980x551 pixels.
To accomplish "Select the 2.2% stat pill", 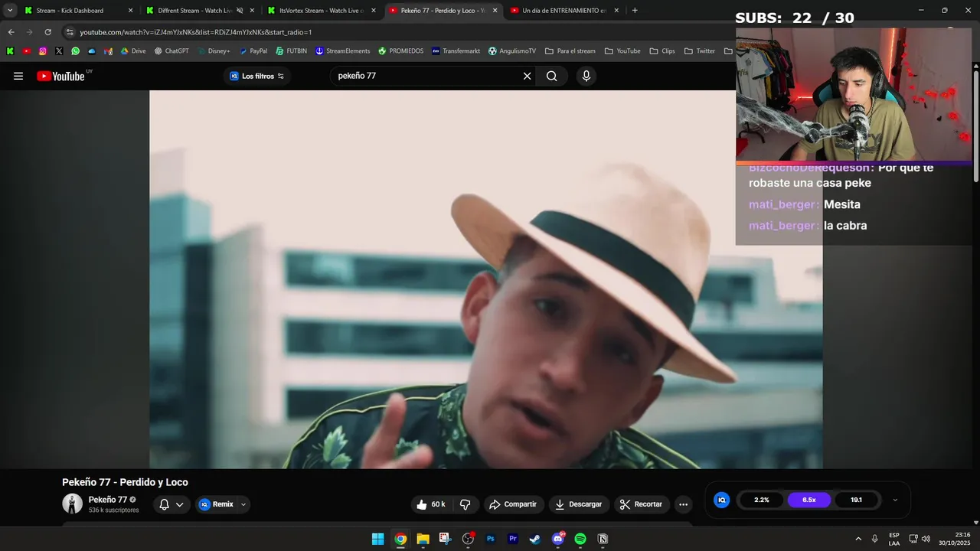I will [762, 500].
